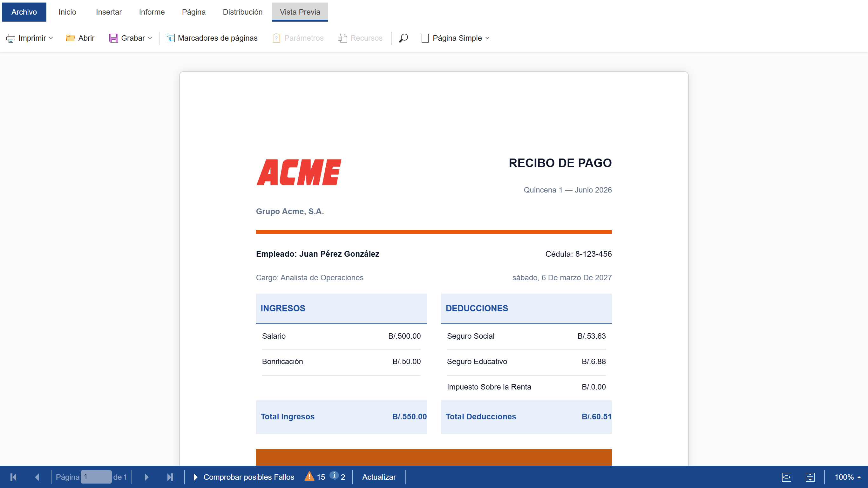
Task: Click the Imprimir printer icon
Action: tap(11, 38)
